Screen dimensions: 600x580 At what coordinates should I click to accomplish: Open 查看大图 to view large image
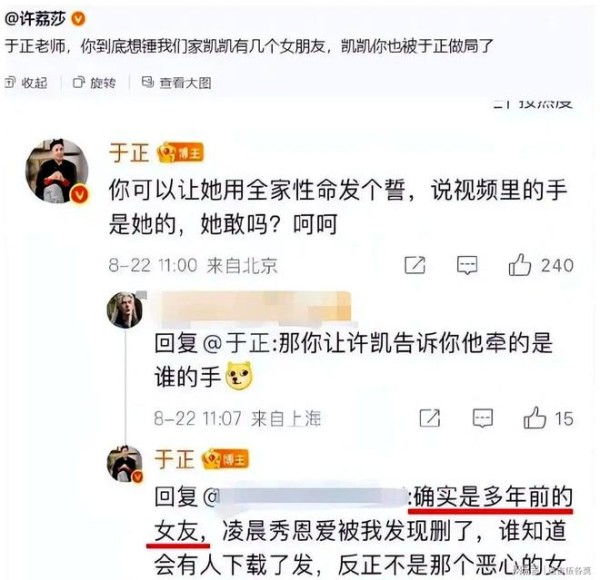click(176, 82)
